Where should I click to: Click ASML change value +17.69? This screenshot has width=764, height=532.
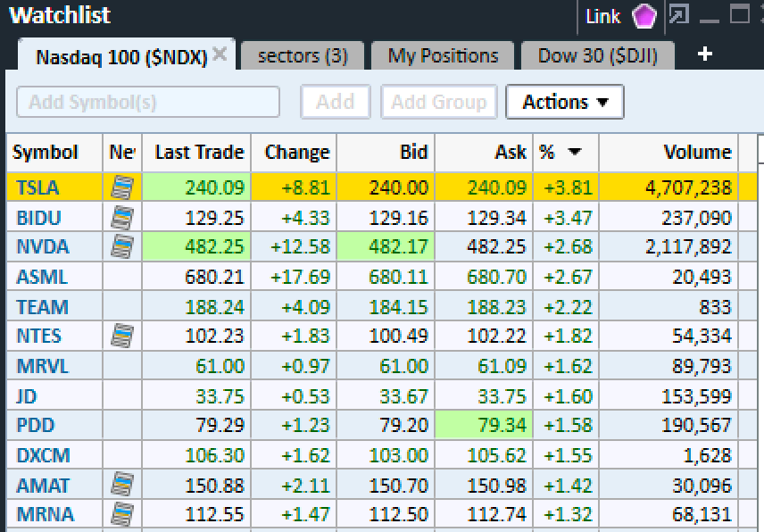coord(300,277)
